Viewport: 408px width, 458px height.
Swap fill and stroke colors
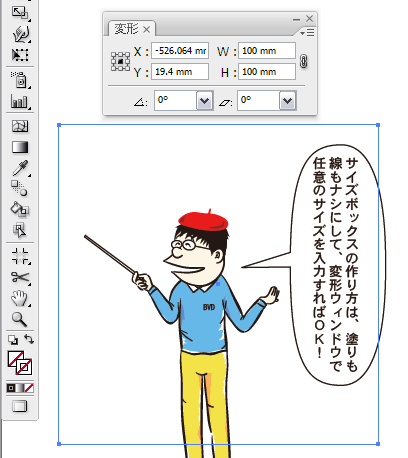coord(29,339)
